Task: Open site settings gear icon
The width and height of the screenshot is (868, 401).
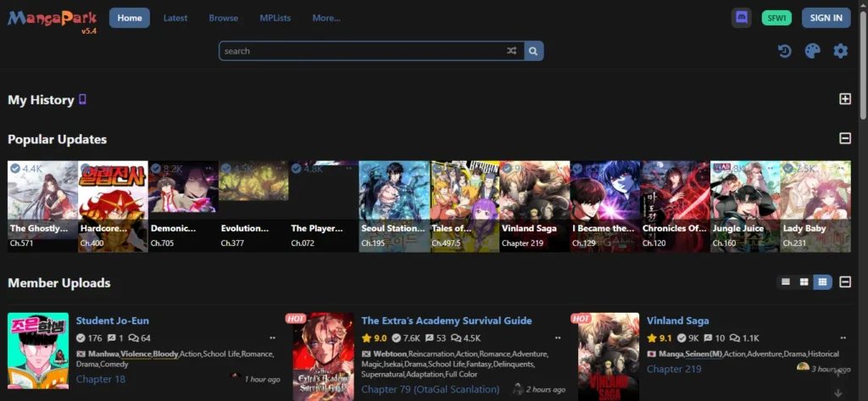Action: pyautogui.click(x=840, y=51)
